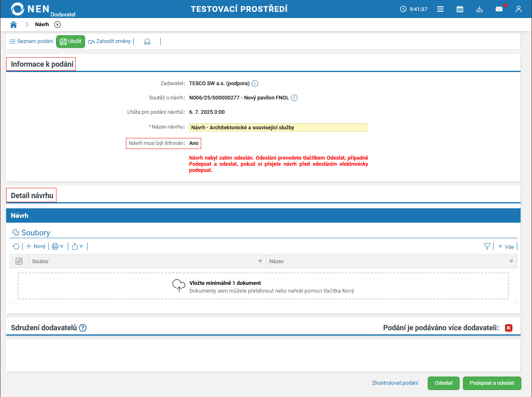Click the Soubory section title

(36, 233)
